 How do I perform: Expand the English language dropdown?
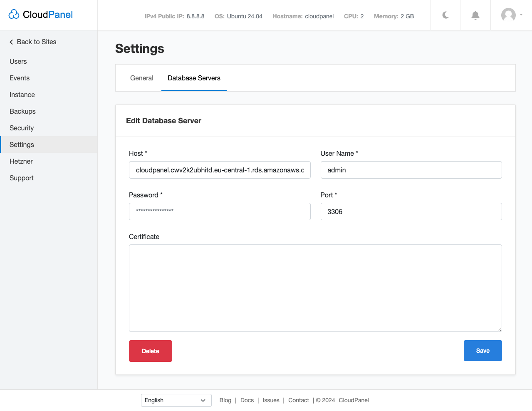176,400
